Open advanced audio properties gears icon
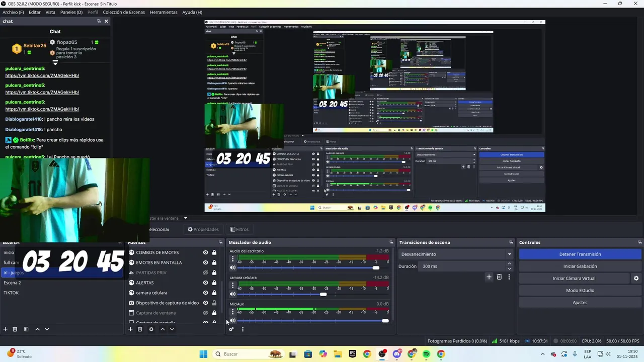Viewport: 644px width, 362px height. point(231,329)
